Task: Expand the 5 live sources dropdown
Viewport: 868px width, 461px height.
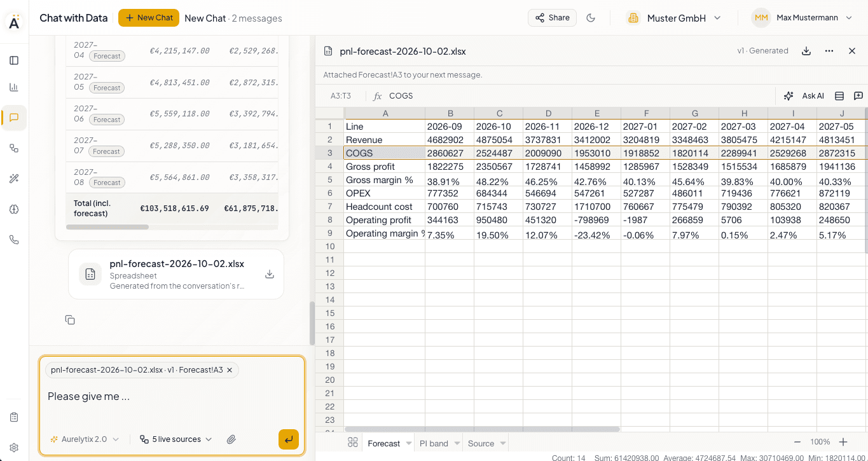Action: pos(176,439)
